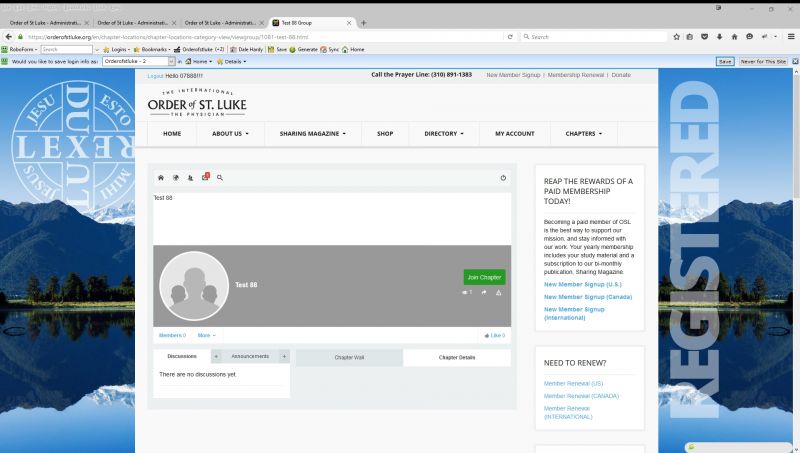Click the report warning triangle icon
This screenshot has width=800, height=453.
498,292
